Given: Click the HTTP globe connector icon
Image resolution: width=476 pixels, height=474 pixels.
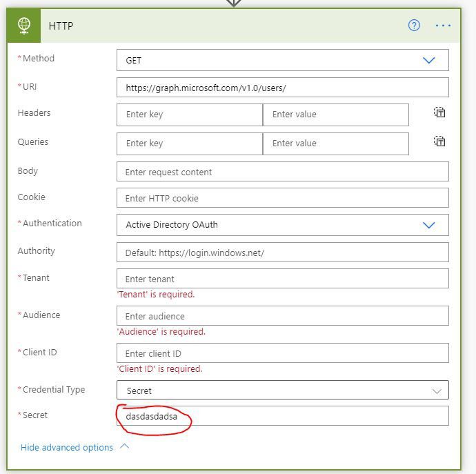Looking at the screenshot, I should (x=24, y=26).
